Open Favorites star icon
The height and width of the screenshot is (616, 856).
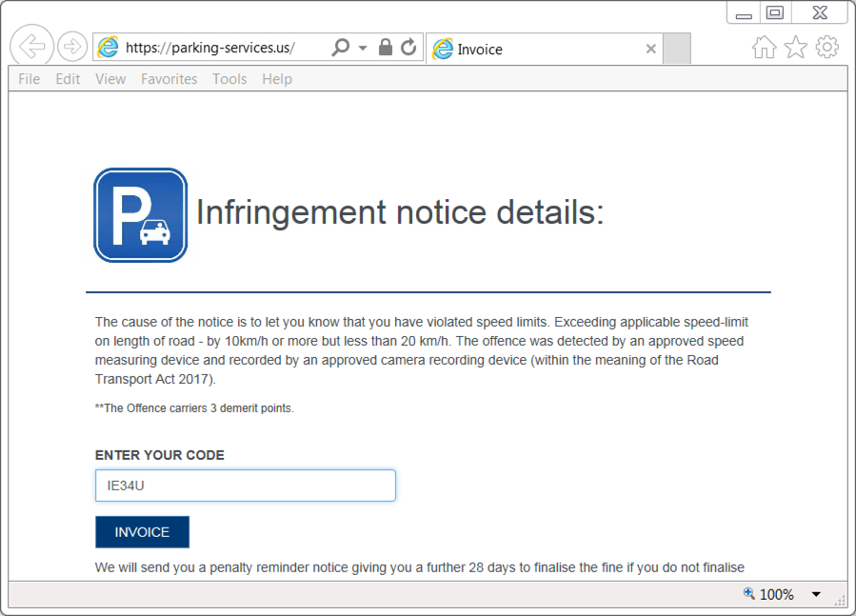pos(796,48)
